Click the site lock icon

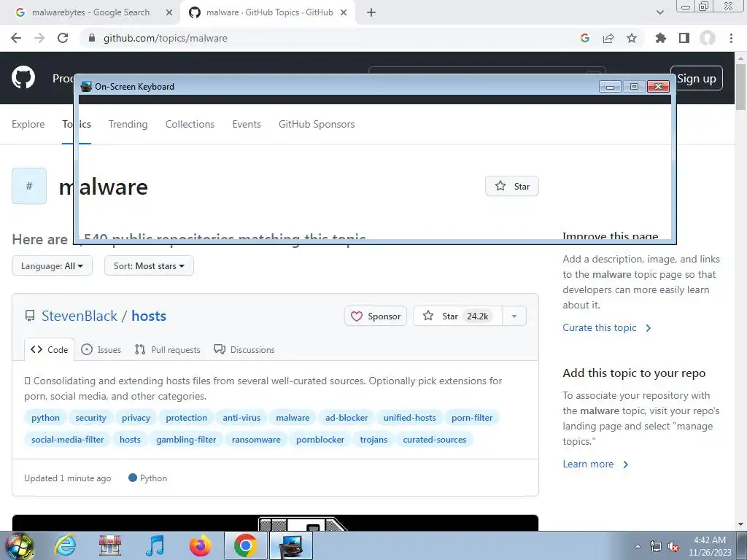coord(92,38)
